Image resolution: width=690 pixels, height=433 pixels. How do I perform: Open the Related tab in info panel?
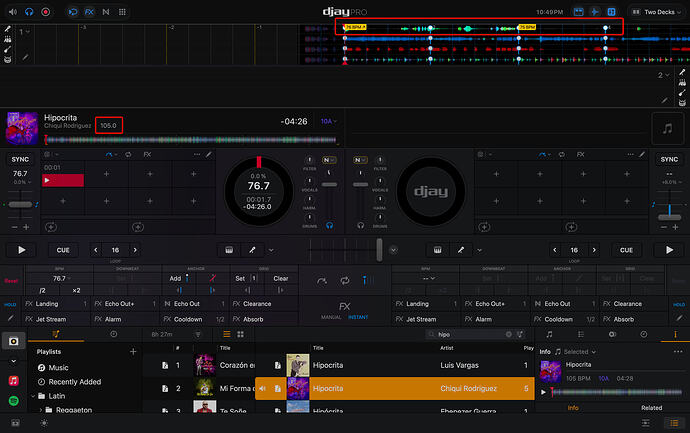click(651, 408)
